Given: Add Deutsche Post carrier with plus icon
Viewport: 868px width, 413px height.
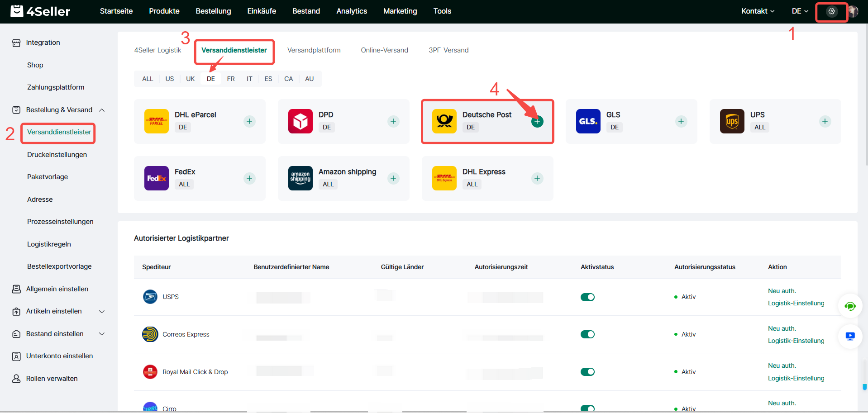Looking at the screenshot, I should click(537, 121).
